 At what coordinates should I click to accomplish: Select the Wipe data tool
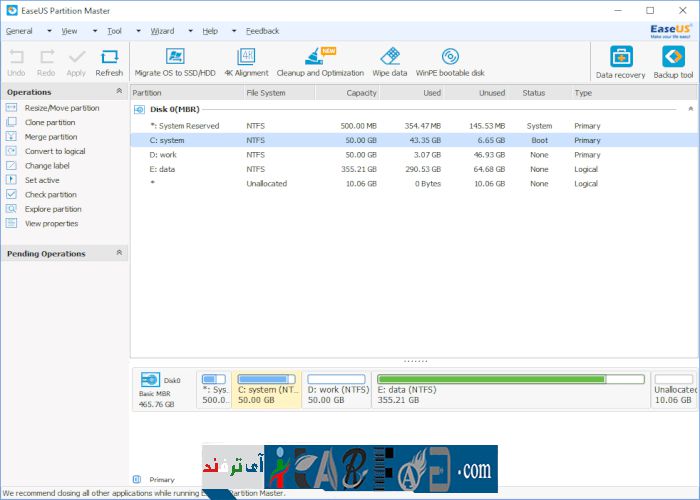tap(390, 58)
